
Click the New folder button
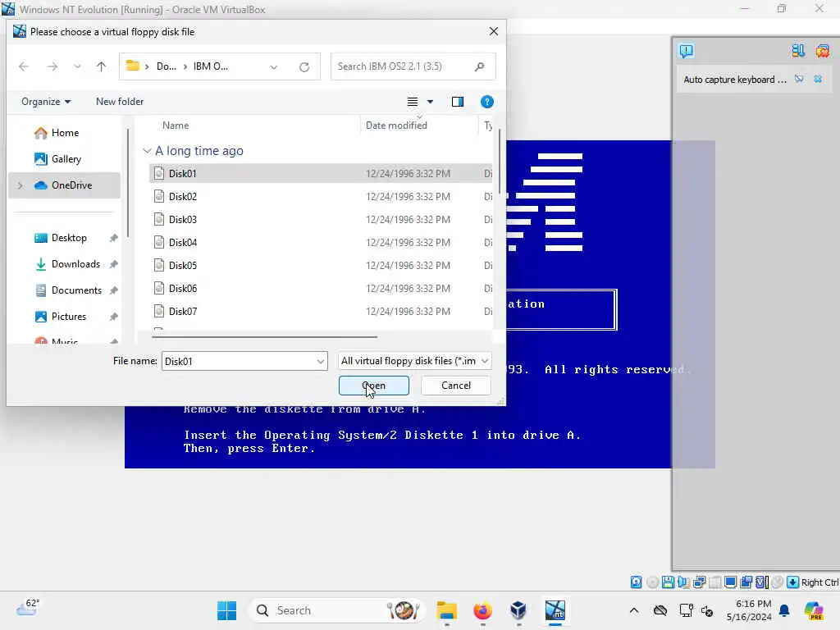pyautogui.click(x=120, y=101)
